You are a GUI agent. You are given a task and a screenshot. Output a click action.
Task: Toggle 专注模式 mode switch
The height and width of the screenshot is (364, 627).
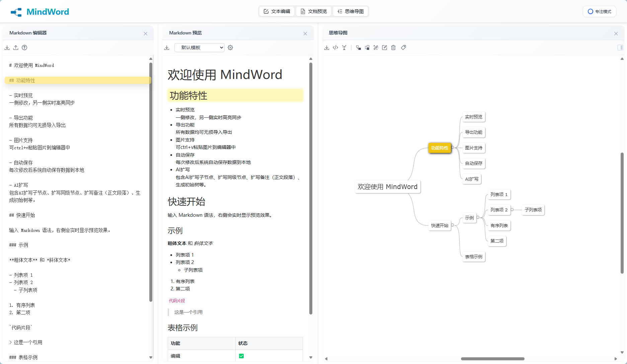coord(599,11)
